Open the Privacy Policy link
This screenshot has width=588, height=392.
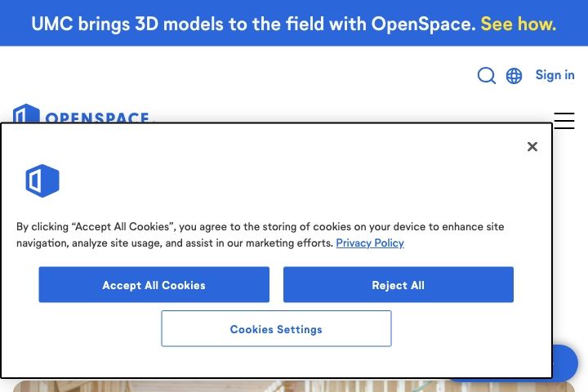[370, 243]
